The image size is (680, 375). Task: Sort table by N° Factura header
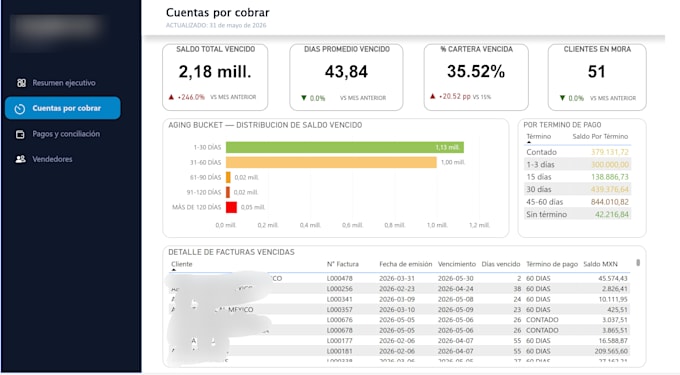[x=343, y=264]
